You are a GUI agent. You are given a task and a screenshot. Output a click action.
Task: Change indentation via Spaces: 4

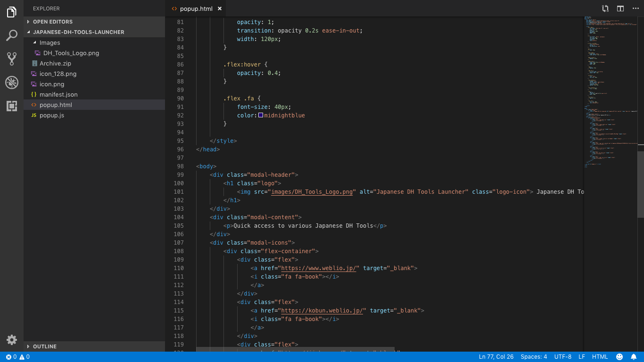[534, 357]
